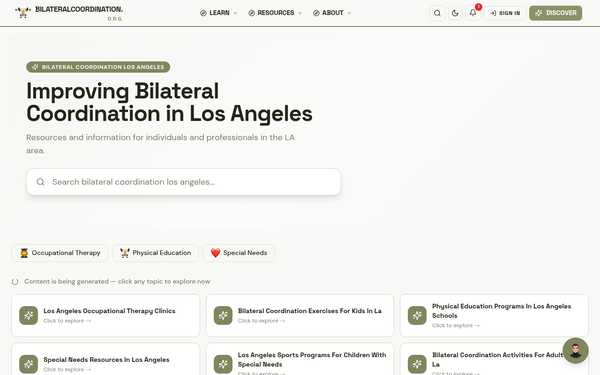Expand the Learn menu
The height and width of the screenshot is (375, 600).
[x=218, y=13]
